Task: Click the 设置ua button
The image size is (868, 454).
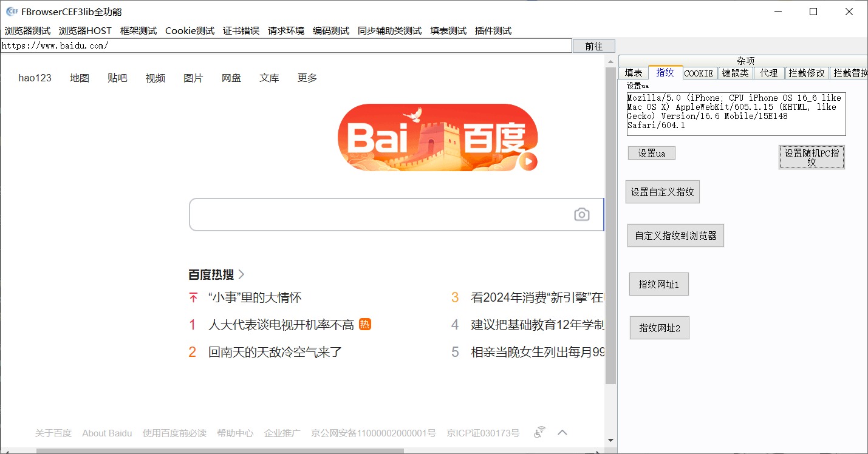Action: click(652, 154)
